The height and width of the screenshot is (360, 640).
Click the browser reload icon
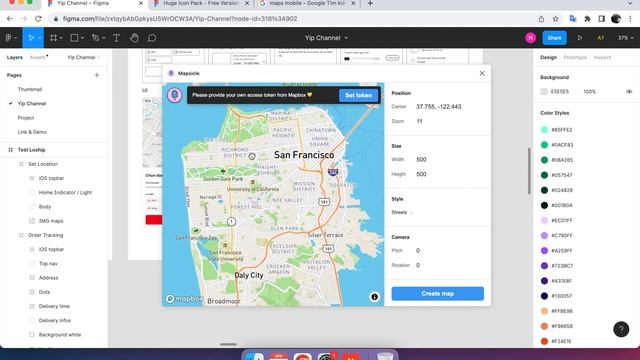(38, 19)
